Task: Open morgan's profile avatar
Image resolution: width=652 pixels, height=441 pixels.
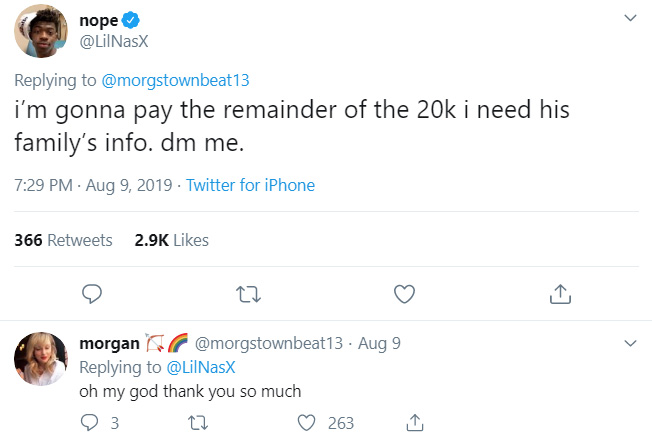Action: coord(41,359)
